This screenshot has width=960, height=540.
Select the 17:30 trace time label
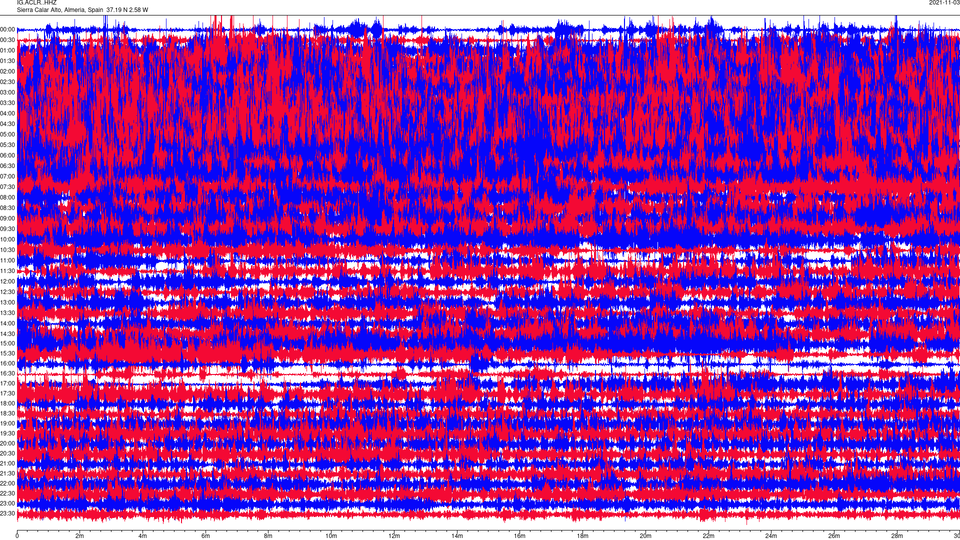click(7, 393)
